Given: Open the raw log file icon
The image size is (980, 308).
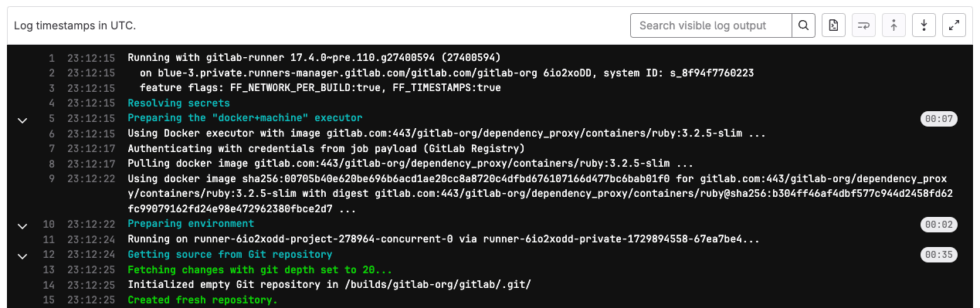Looking at the screenshot, I should point(833,25).
